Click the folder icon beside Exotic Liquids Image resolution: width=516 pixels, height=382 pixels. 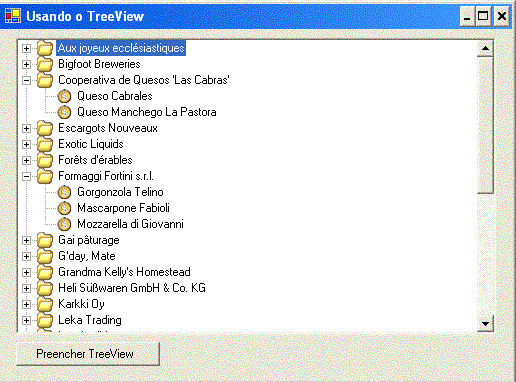(x=45, y=144)
